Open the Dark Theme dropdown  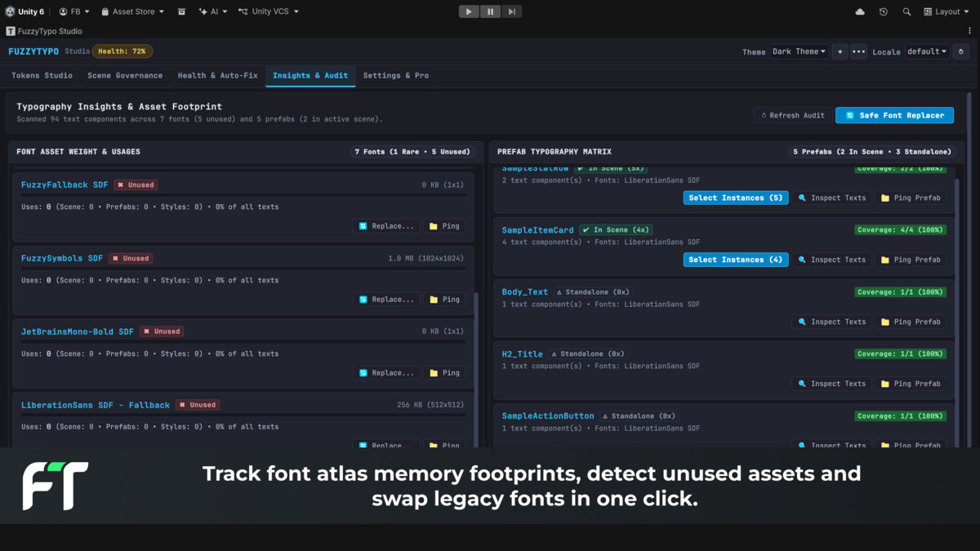(x=799, y=51)
